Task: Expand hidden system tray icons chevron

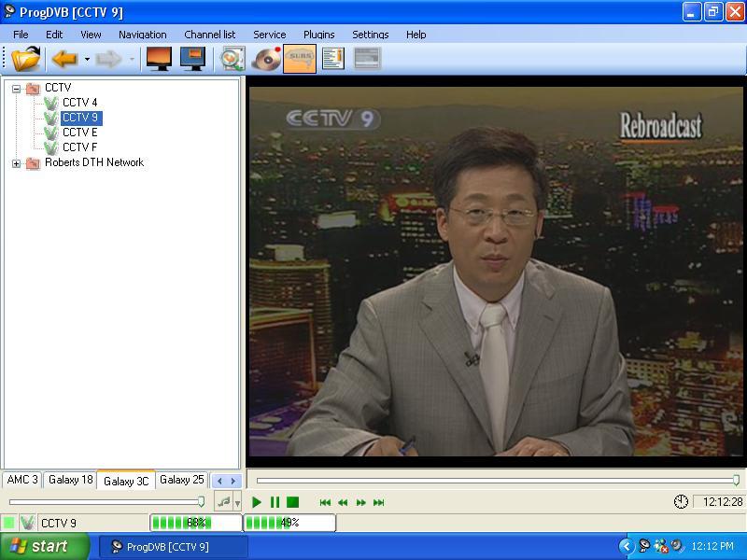Action: [626, 546]
